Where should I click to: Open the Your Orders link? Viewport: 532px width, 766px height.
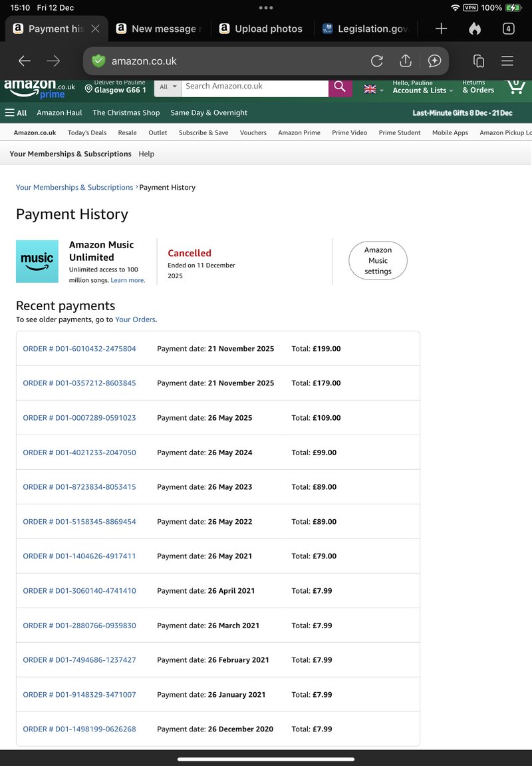[135, 319]
